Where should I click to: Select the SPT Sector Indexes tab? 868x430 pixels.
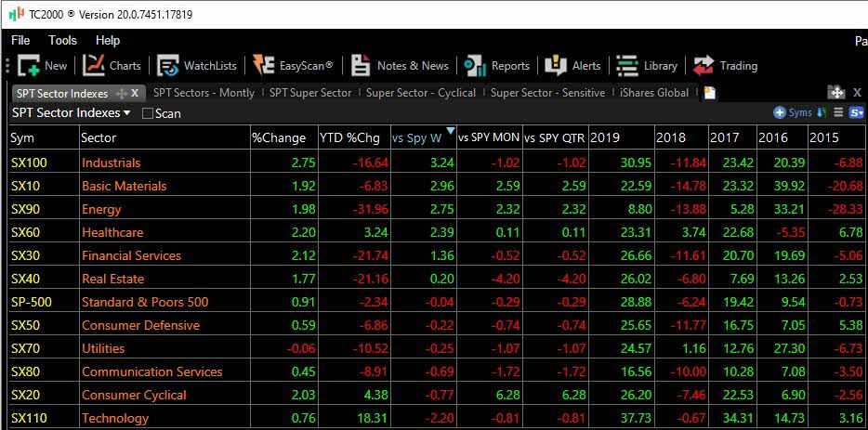pos(62,94)
